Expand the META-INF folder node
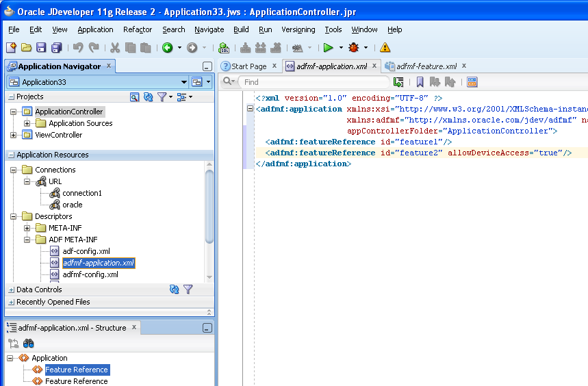 point(27,228)
